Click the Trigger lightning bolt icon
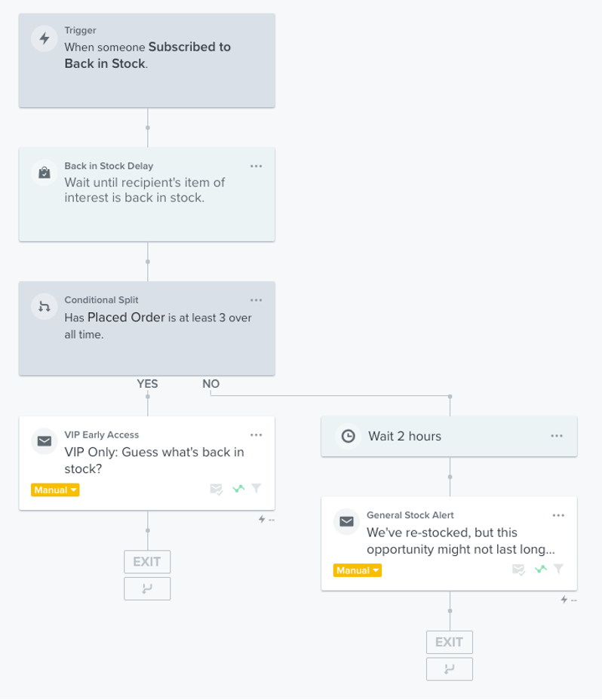Viewport: 602px width, 700px height. pos(45,39)
